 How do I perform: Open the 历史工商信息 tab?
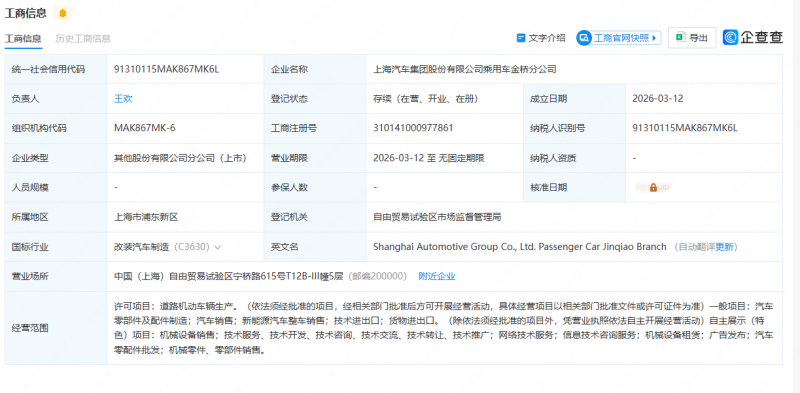tap(83, 38)
